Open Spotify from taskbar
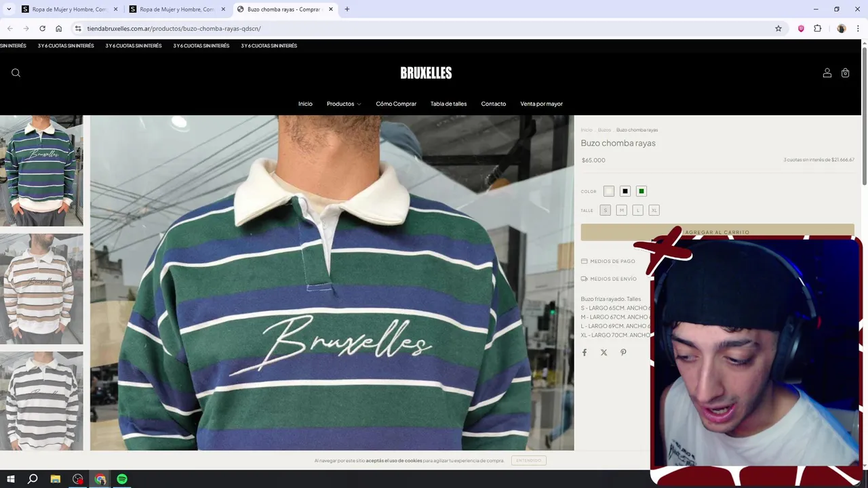 click(x=122, y=479)
